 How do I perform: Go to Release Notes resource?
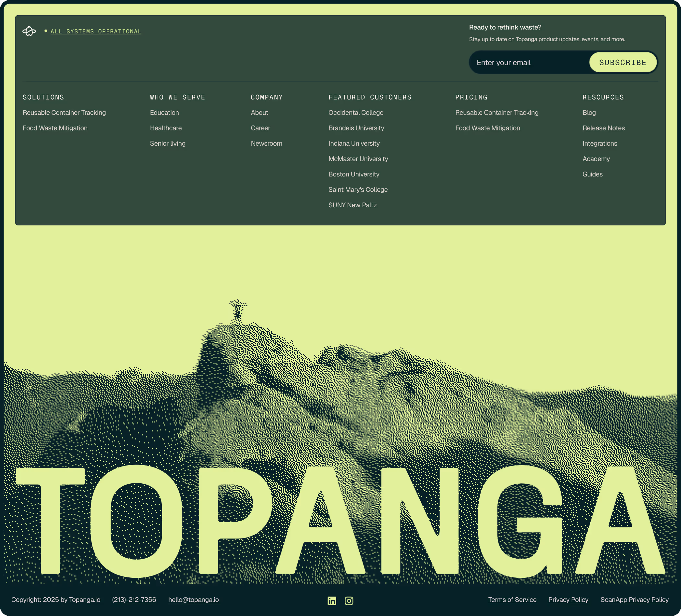click(x=603, y=128)
